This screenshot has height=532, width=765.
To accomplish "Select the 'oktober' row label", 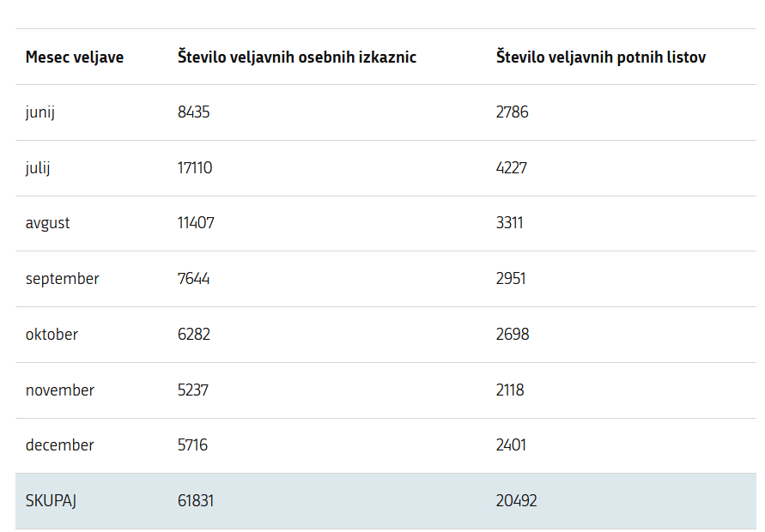I will click(x=52, y=335).
